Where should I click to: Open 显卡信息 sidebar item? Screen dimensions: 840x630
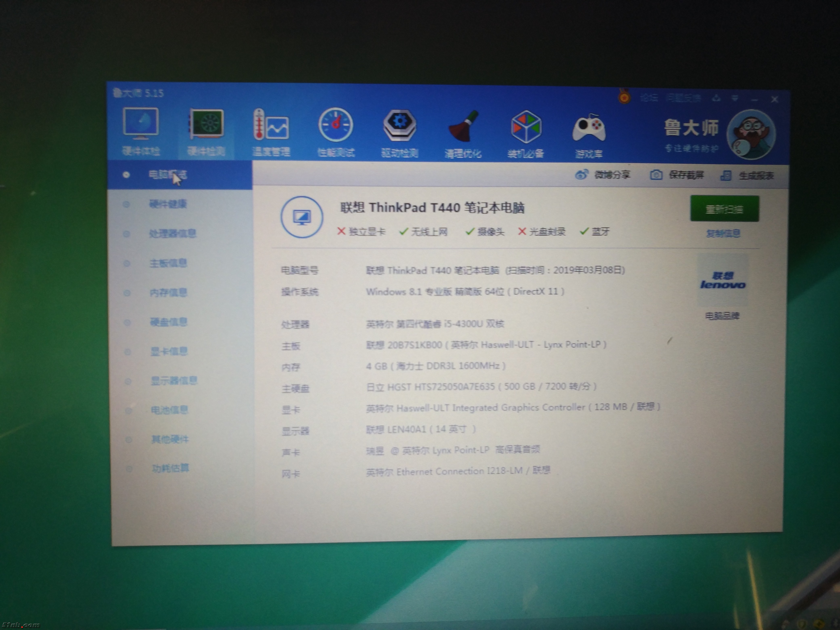(169, 352)
